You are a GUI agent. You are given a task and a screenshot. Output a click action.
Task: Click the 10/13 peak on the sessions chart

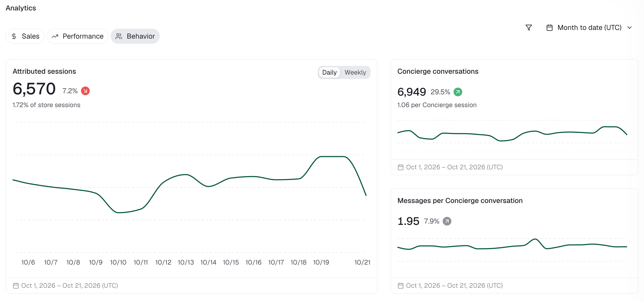[x=185, y=174]
